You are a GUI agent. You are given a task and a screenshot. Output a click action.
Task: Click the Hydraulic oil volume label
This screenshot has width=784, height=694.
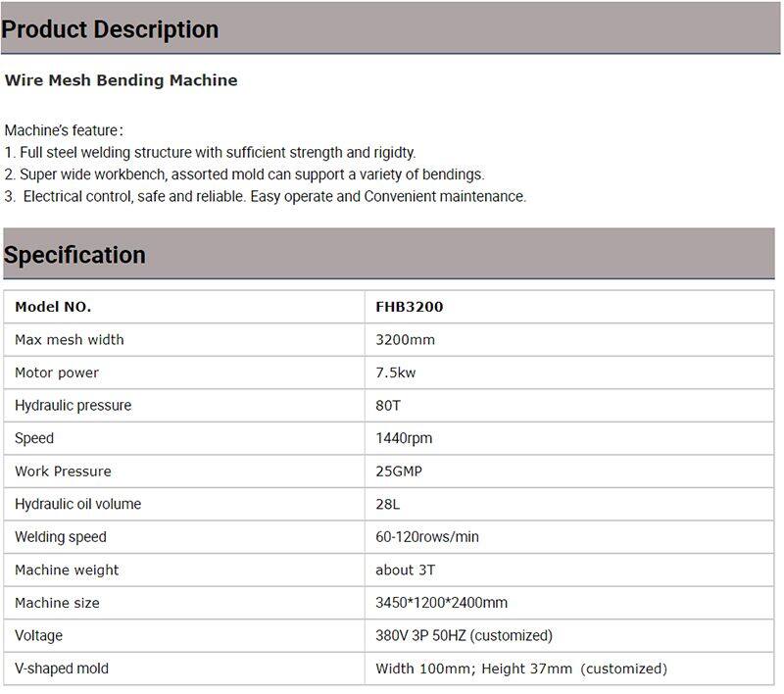pos(77,504)
